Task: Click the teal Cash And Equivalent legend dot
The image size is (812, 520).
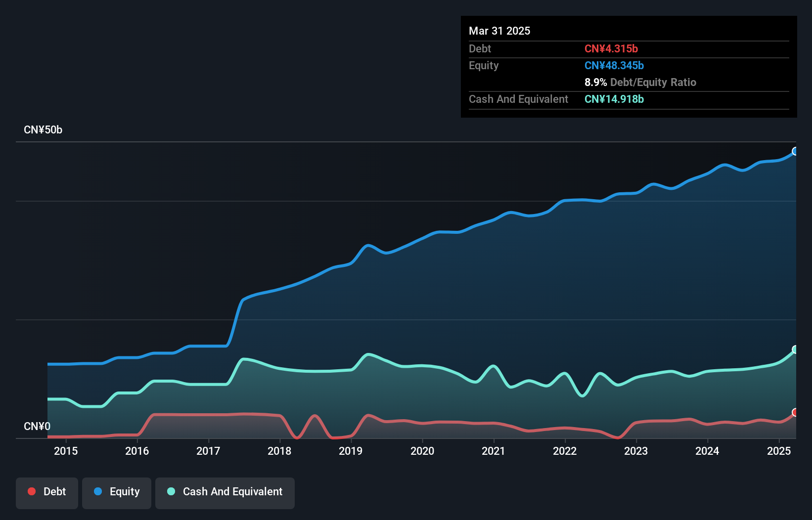Action: click(170, 491)
